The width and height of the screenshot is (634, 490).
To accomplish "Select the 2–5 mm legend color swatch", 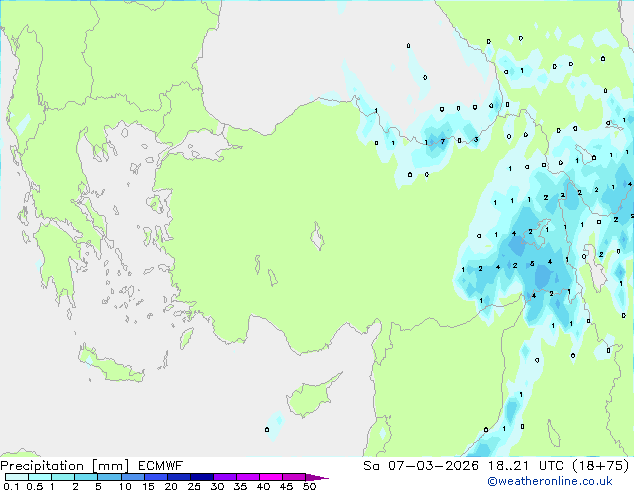I will coord(86,477).
